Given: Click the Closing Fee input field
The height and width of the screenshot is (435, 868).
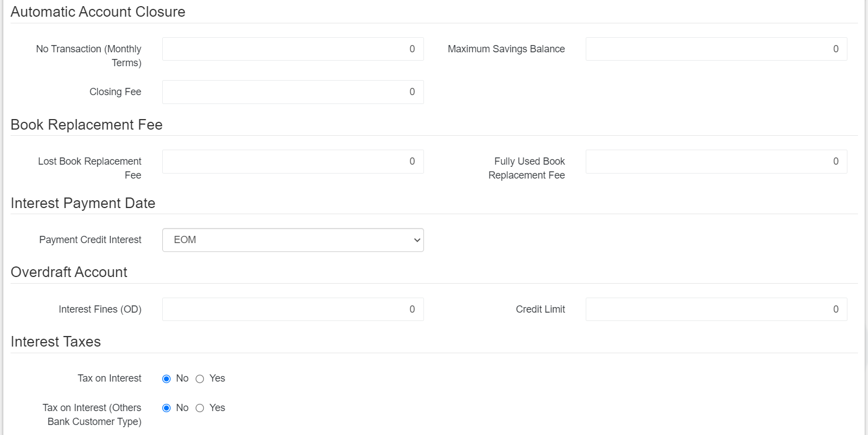Looking at the screenshot, I should coord(293,92).
